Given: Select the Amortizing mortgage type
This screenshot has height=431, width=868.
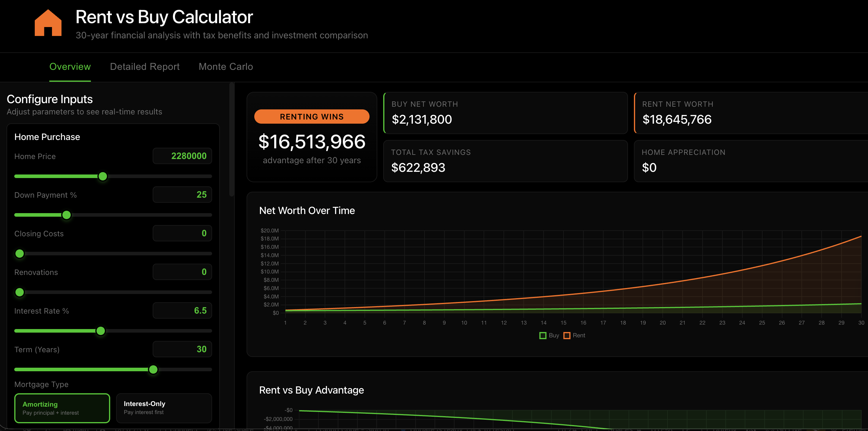Looking at the screenshot, I should click(x=62, y=408).
